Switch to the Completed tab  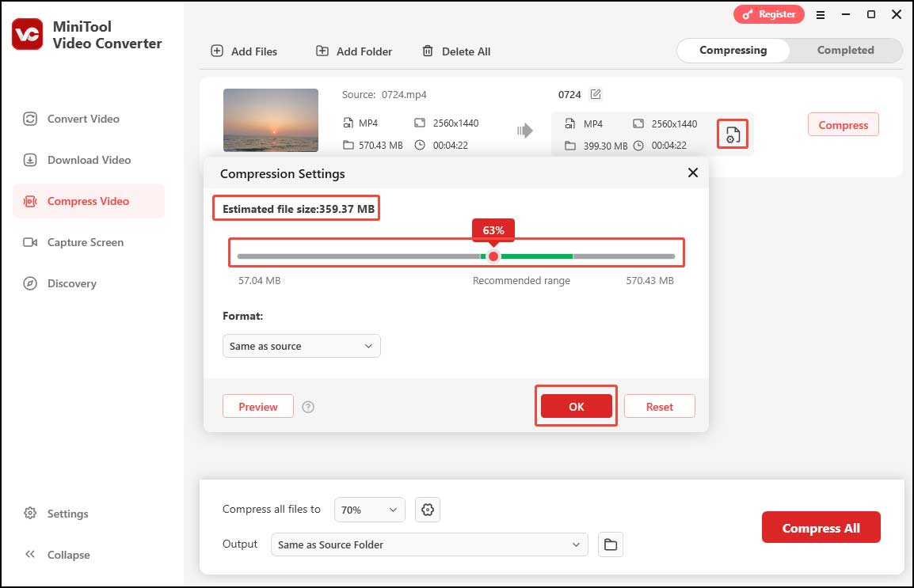pos(845,50)
